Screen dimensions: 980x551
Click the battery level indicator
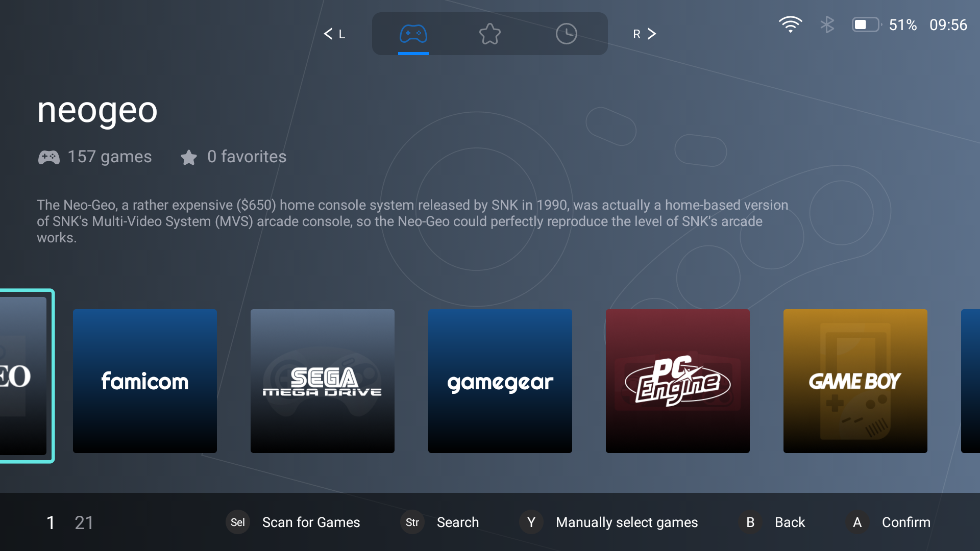[866, 24]
